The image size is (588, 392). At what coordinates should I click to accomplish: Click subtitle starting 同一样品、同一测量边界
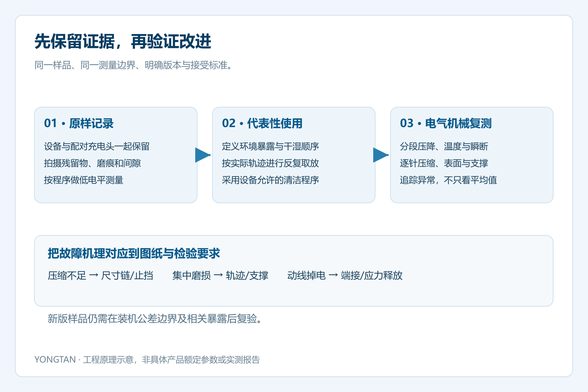pyautogui.click(x=134, y=65)
